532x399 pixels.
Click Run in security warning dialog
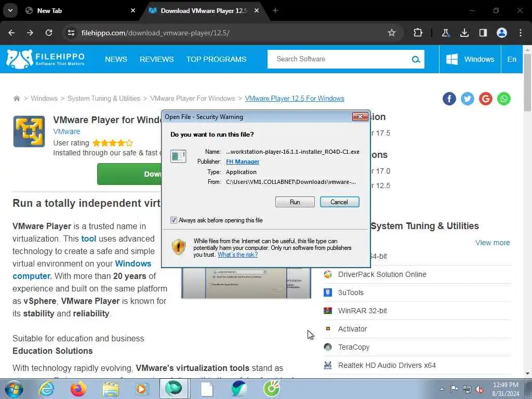(x=295, y=202)
